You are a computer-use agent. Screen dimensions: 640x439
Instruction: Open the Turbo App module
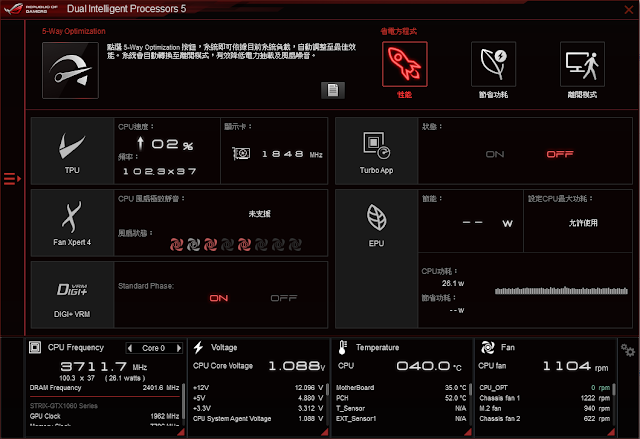pyautogui.click(x=376, y=151)
